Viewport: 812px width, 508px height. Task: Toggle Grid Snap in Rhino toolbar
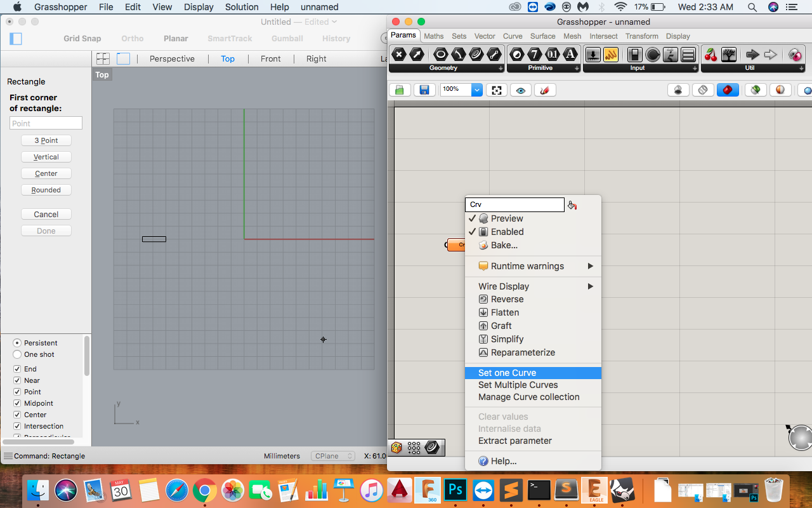(82, 39)
